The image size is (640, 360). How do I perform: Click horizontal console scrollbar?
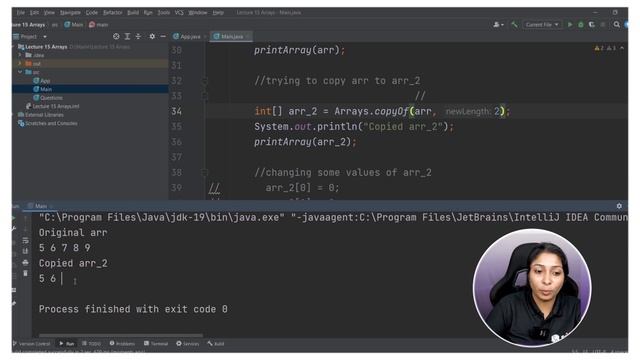point(121,336)
